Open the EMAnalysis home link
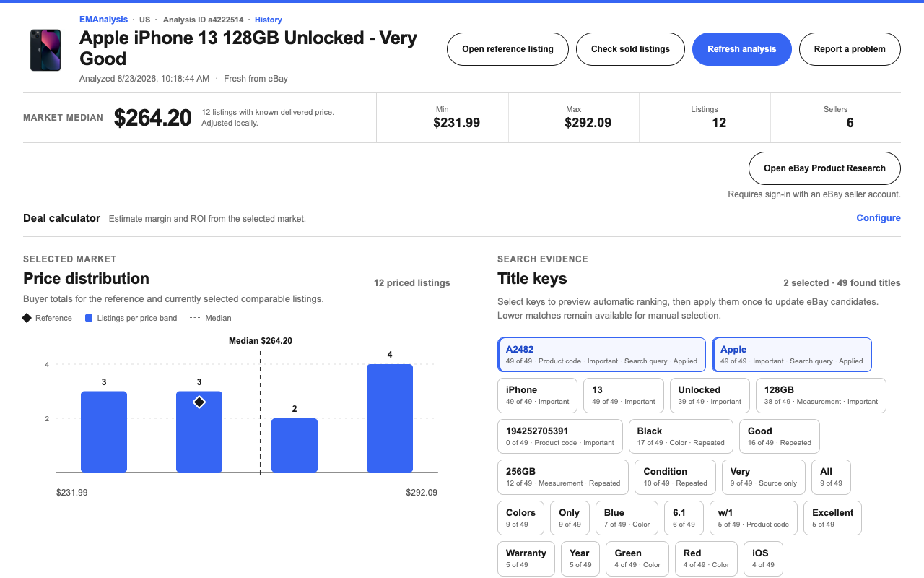924x578 pixels. point(103,20)
